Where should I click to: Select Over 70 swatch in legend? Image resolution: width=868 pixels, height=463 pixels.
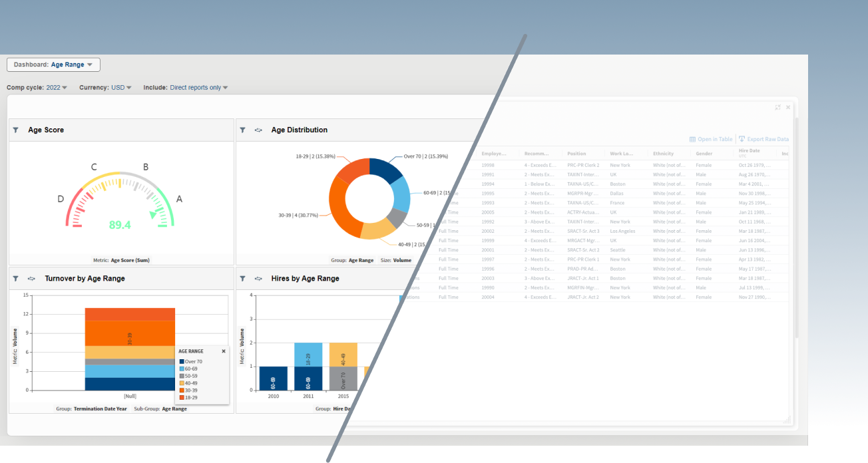click(x=182, y=362)
